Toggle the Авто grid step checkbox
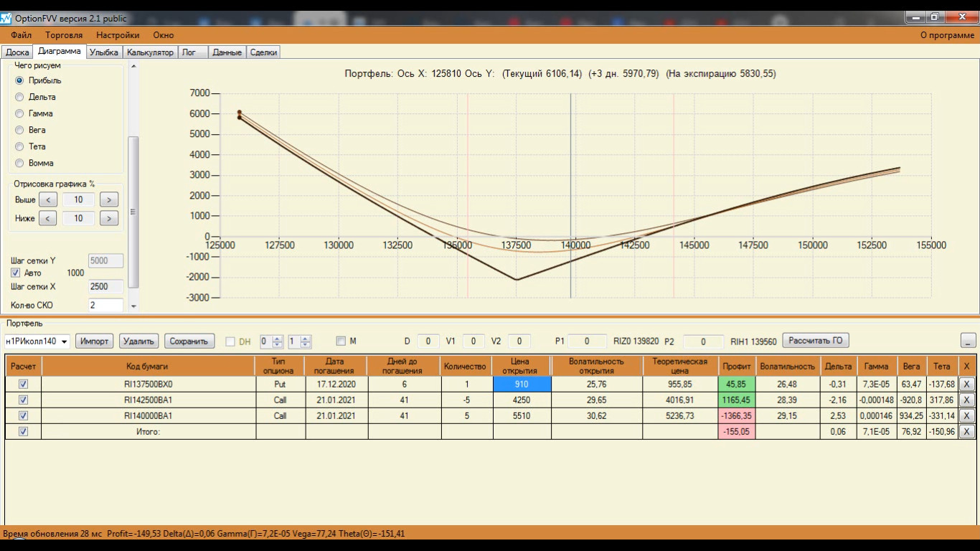980x551 pixels. tap(16, 273)
